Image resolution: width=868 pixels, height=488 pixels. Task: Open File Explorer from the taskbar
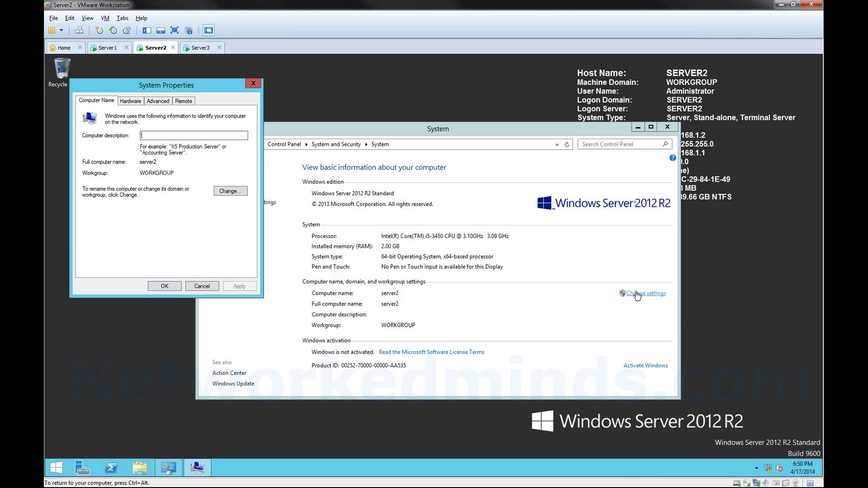(140, 468)
